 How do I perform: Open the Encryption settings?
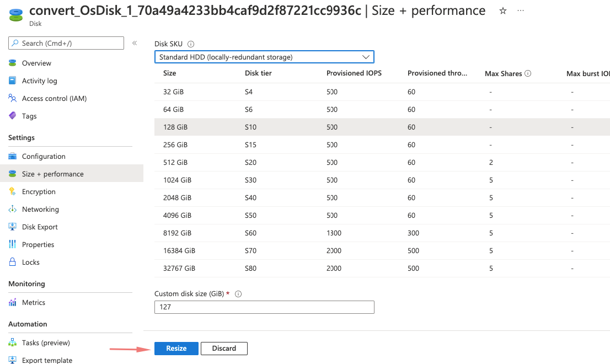pyautogui.click(x=13, y=191)
